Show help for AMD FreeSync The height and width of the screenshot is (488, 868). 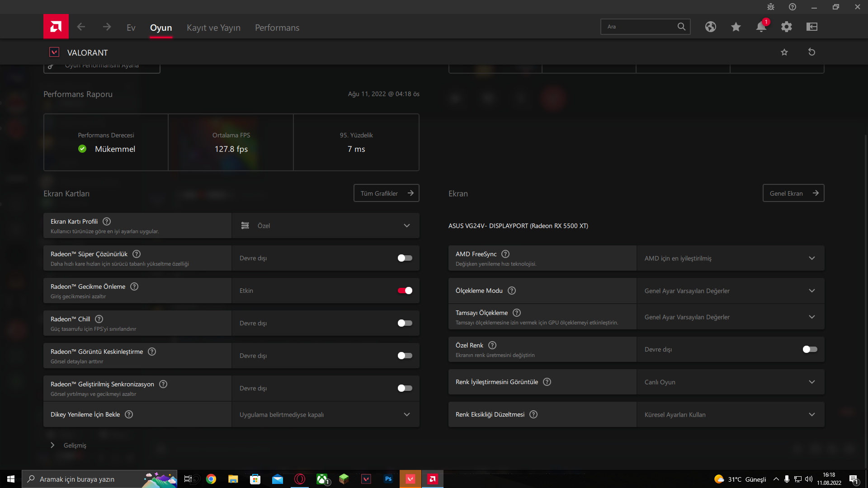[x=505, y=254]
